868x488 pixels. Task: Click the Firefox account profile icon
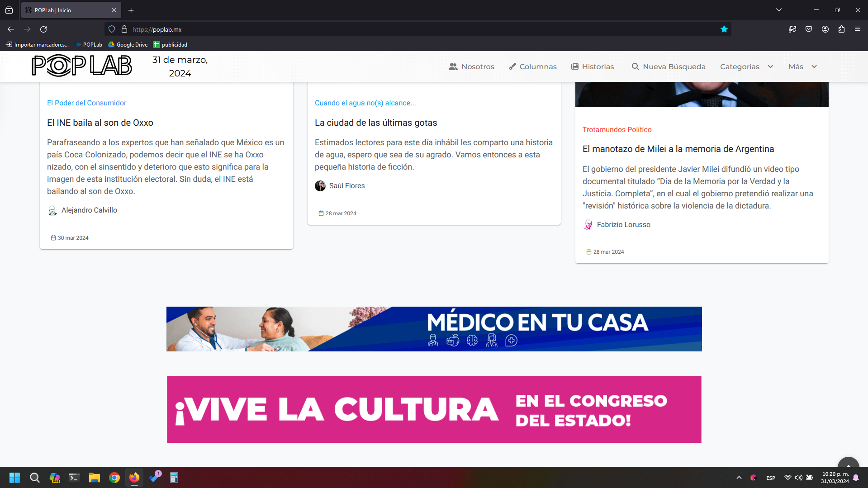point(825,29)
